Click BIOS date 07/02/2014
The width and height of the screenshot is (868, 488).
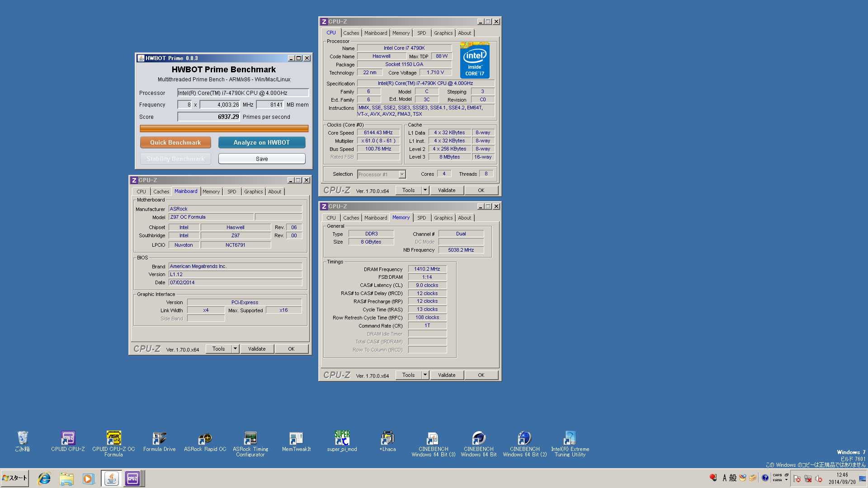click(235, 283)
